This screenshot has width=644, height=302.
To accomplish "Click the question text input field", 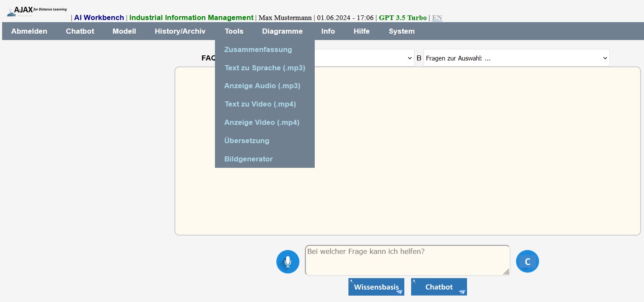I will tap(407, 260).
